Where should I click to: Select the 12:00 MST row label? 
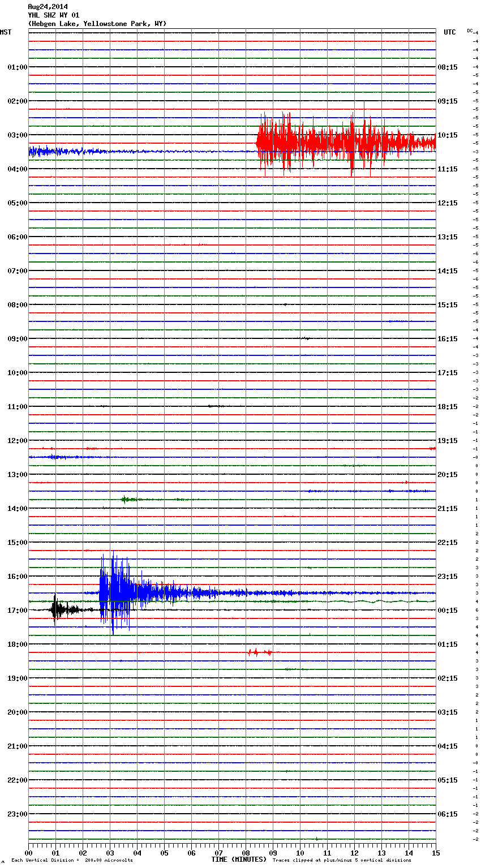[x=17, y=441]
